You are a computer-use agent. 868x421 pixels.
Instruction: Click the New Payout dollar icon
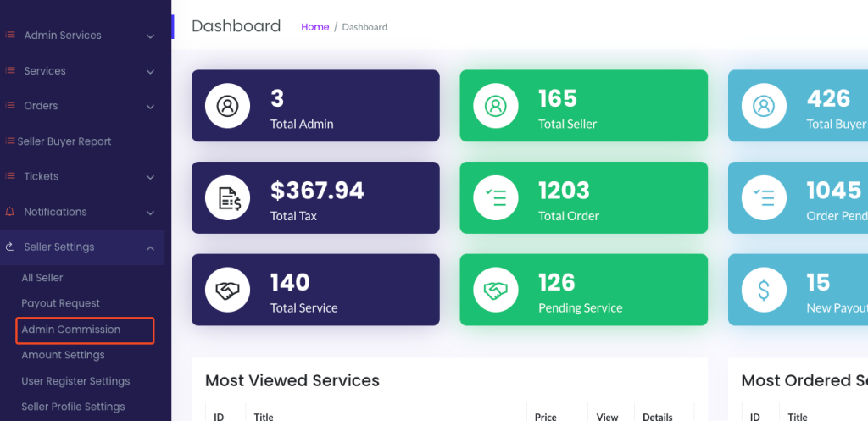(x=764, y=290)
